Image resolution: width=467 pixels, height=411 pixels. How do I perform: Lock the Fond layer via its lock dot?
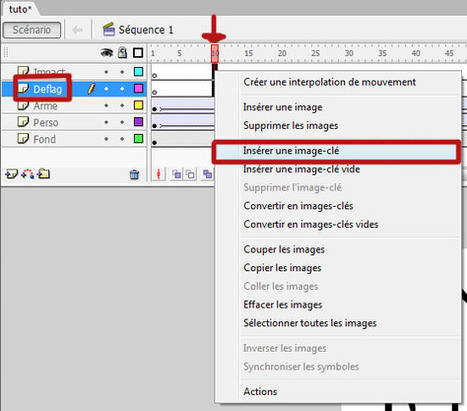[x=122, y=139]
